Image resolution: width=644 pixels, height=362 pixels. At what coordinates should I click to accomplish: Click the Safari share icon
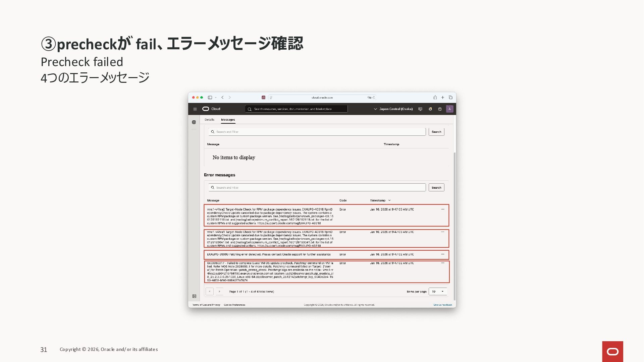click(435, 98)
